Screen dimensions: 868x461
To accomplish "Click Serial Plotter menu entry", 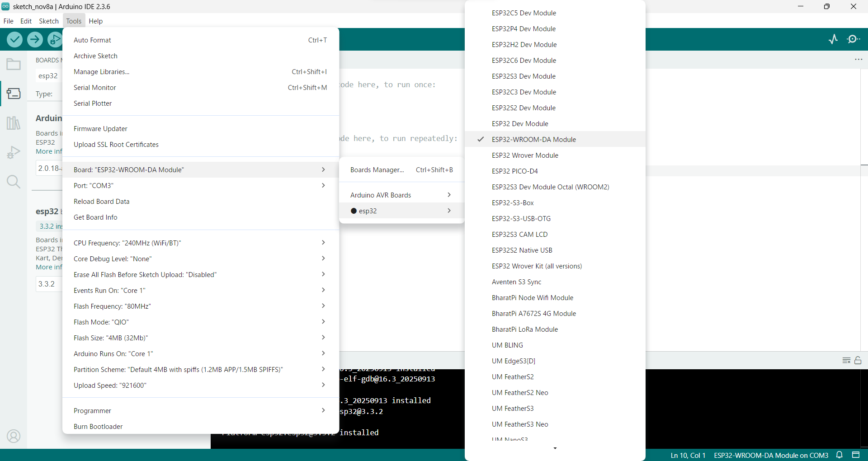I will (x=201, y=103).
